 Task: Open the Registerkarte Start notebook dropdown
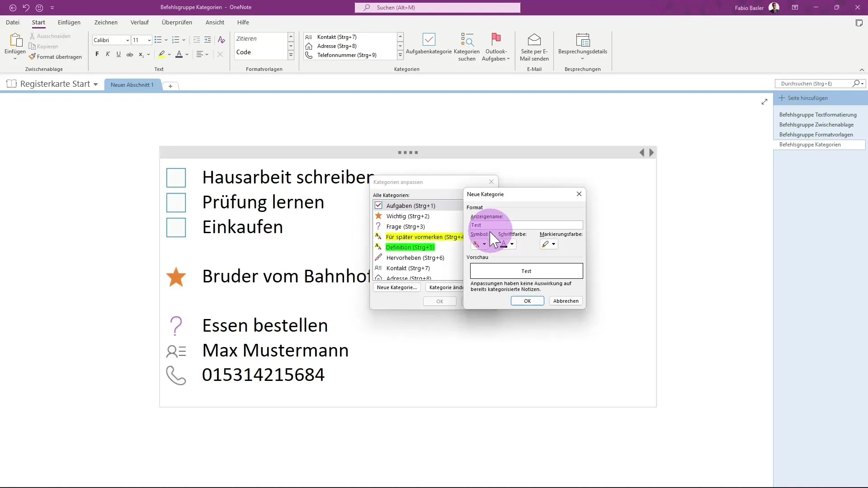(x=95, y=84)
